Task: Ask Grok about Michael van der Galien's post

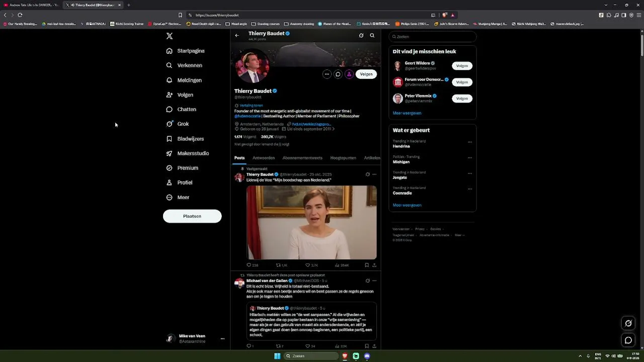Action: point(368,281)
